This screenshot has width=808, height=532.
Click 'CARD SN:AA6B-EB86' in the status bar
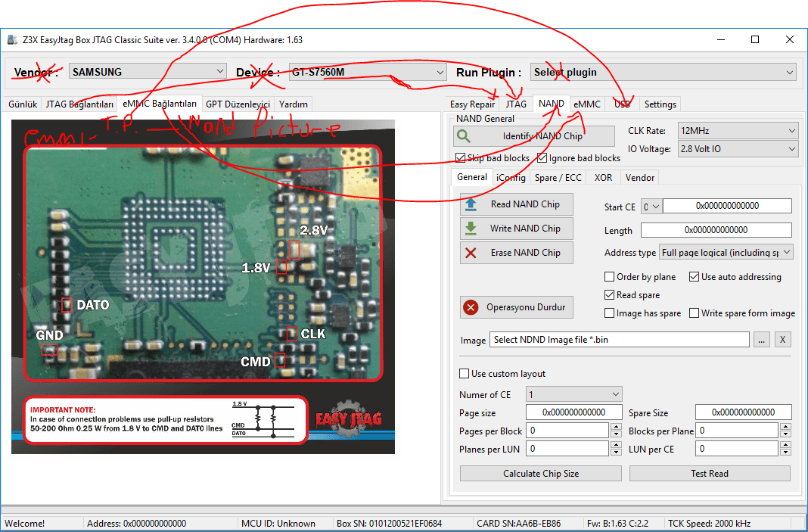(x=518, y=523)
